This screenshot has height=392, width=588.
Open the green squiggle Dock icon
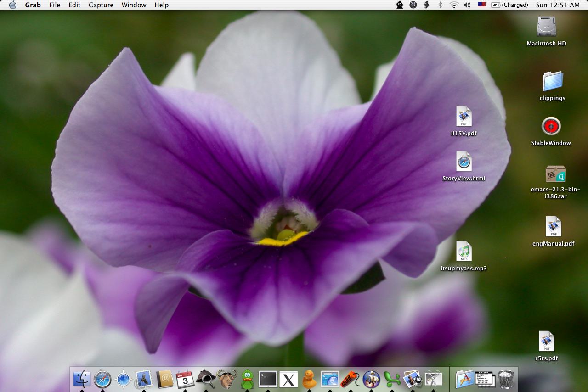click(392, 379)
